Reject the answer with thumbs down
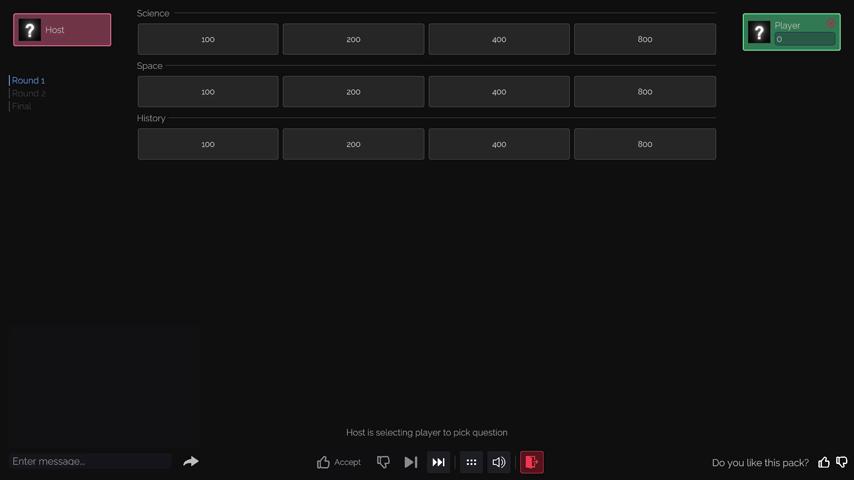Viewport: 854px width, 480px height. click(x=383, y=462)
